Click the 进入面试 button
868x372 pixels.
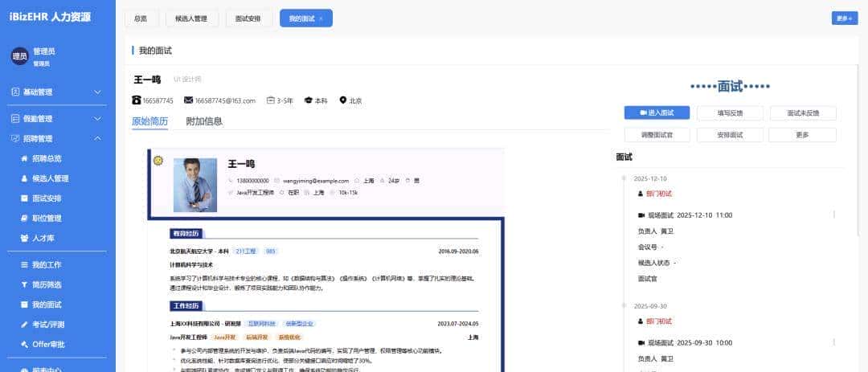point(657,113)
